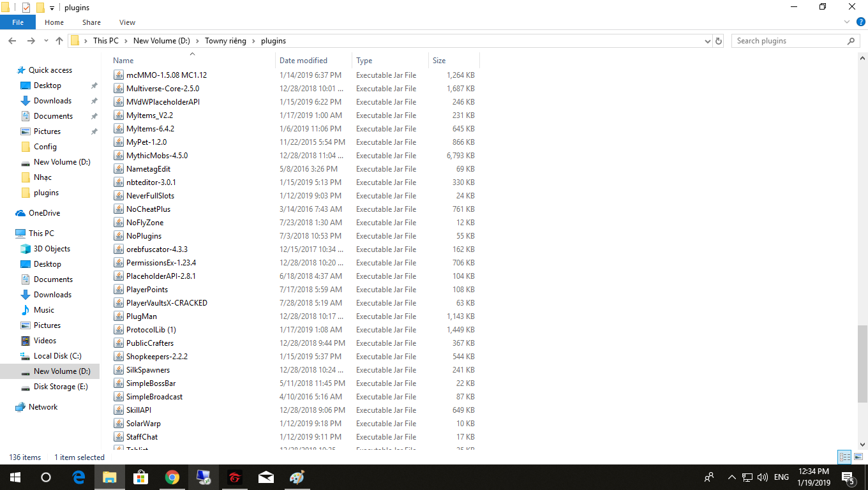Screen dimensions: 868x490
Task: Switch to large thumbnails view in status bar
Action: [858, 457]
